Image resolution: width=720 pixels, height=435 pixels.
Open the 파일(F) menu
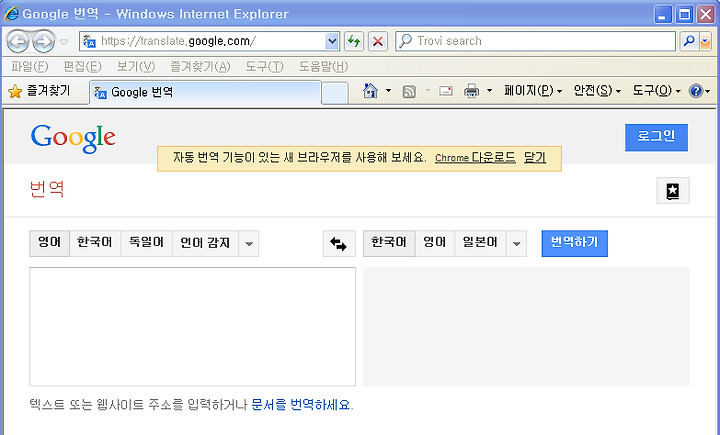tap(29, 67)
